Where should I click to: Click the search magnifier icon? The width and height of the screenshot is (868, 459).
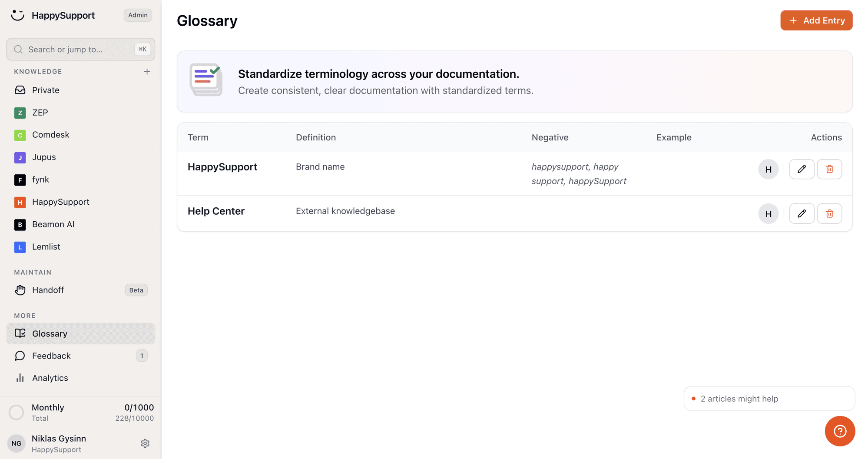click(18, 49)
